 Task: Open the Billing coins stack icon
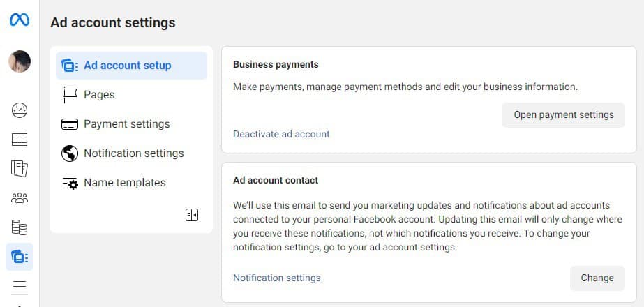tap(20, 227)
